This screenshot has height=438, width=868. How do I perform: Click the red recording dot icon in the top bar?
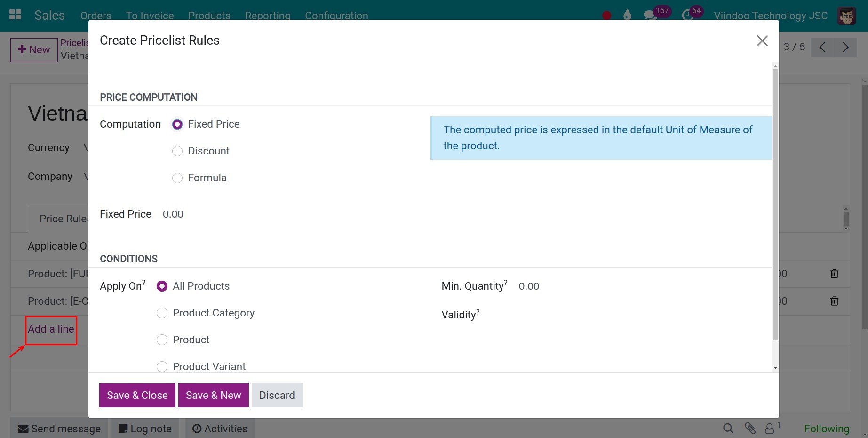point(607,16)
